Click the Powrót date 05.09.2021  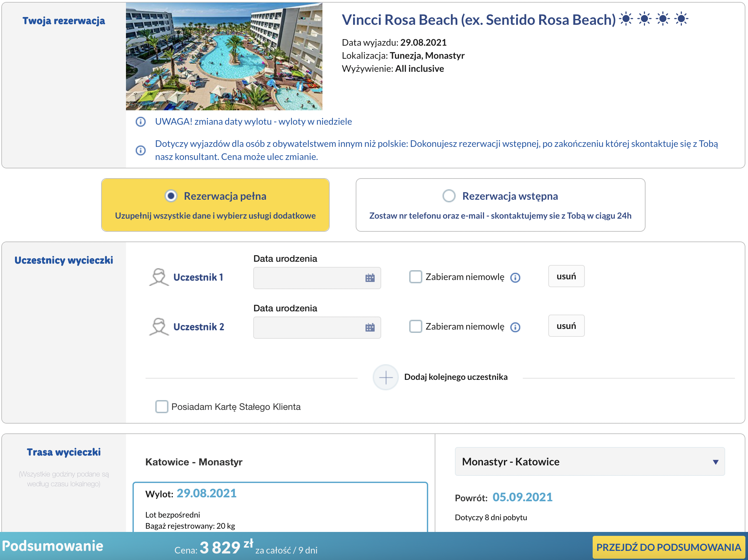[522, 497]
